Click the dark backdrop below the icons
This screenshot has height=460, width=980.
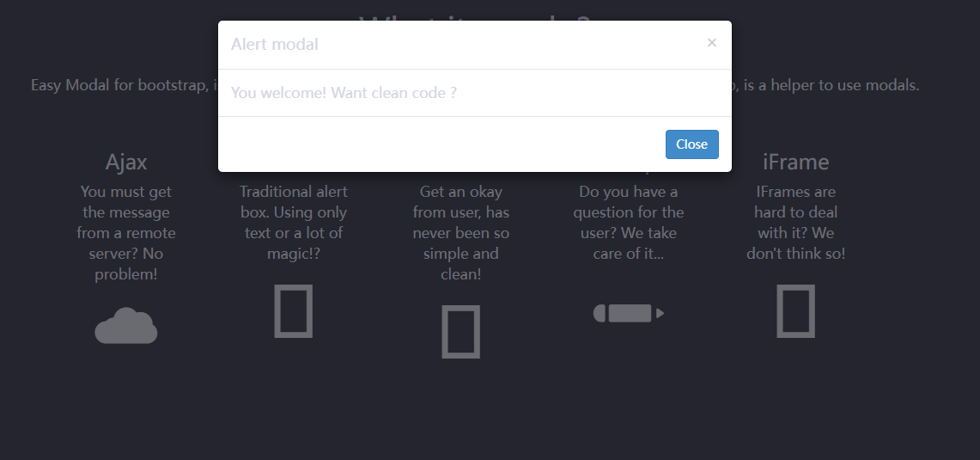(x=490, y=413)
